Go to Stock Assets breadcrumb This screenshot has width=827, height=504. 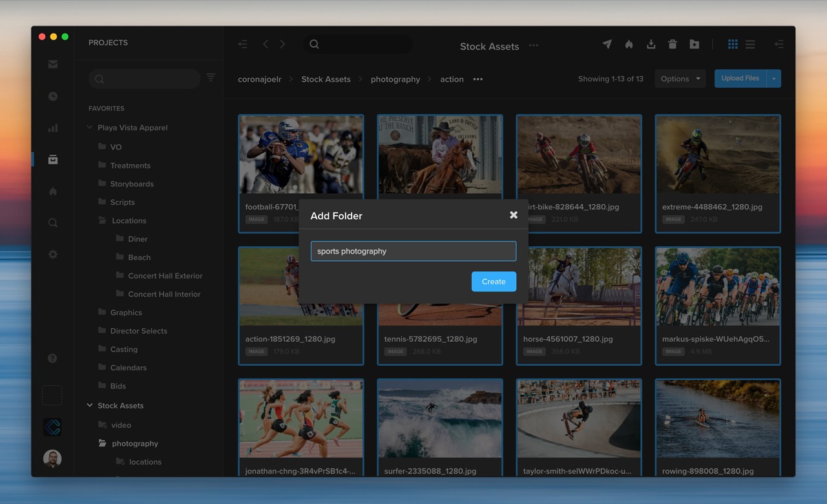click(326, 79)
